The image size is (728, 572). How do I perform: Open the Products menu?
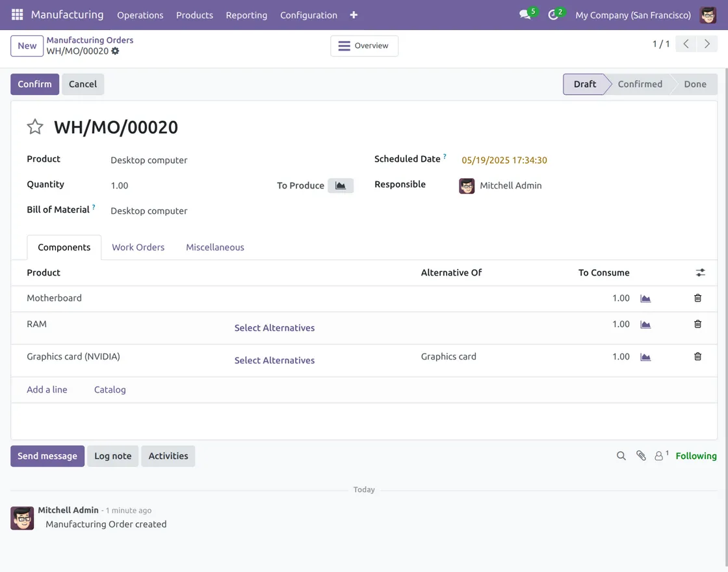coord(194,15)
